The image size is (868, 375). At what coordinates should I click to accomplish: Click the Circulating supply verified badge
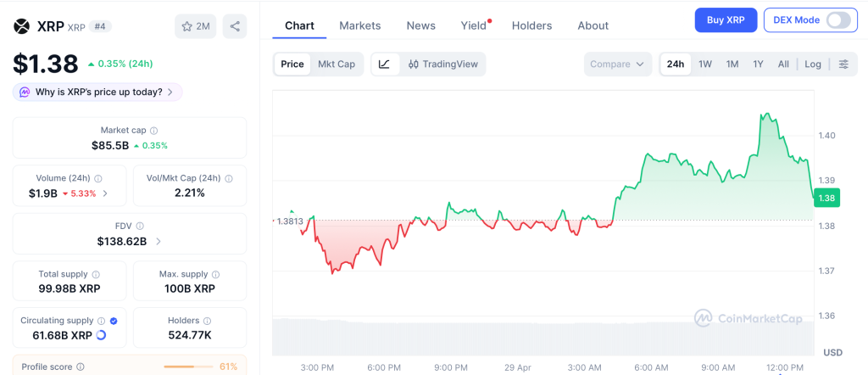(114, 321)
